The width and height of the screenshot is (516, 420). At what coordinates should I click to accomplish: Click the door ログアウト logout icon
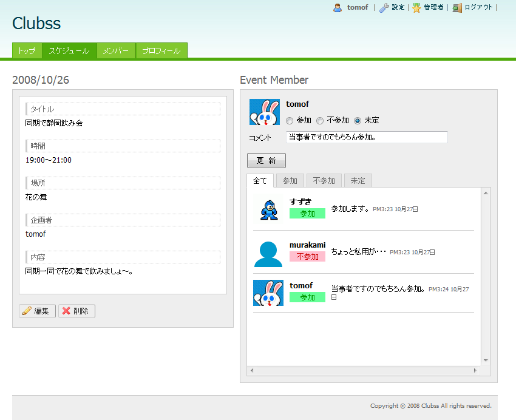(x=457, y=7)
